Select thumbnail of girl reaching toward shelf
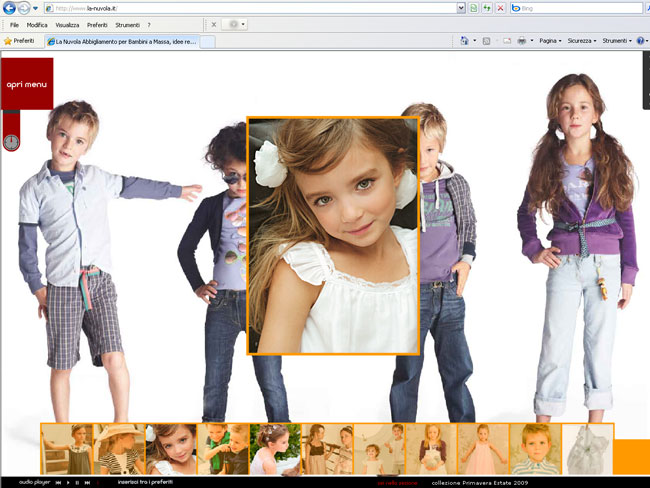This screenshot has width=650, height=488. [x=67, y=449]
